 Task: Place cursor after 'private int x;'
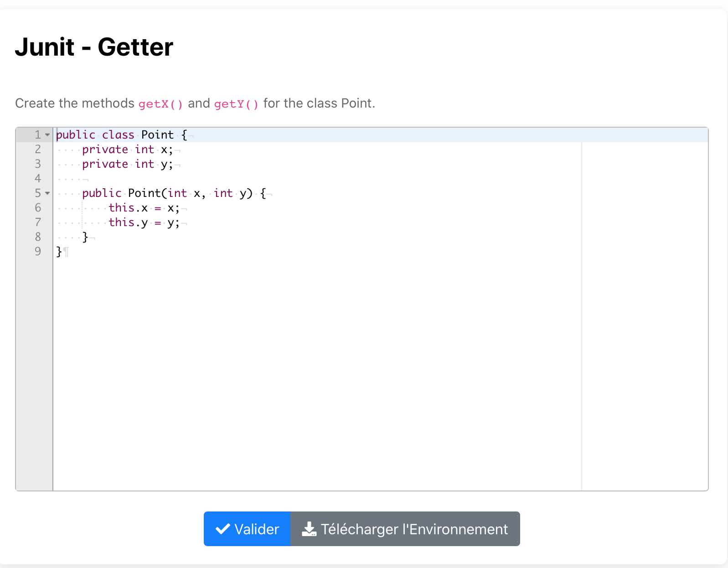click(174, 150)
